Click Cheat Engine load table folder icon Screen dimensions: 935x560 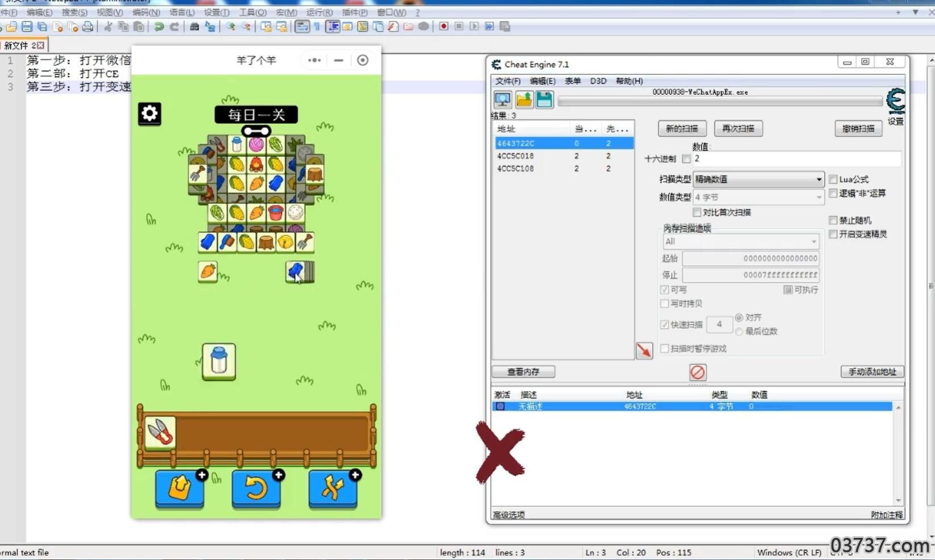tap(523, 100)
